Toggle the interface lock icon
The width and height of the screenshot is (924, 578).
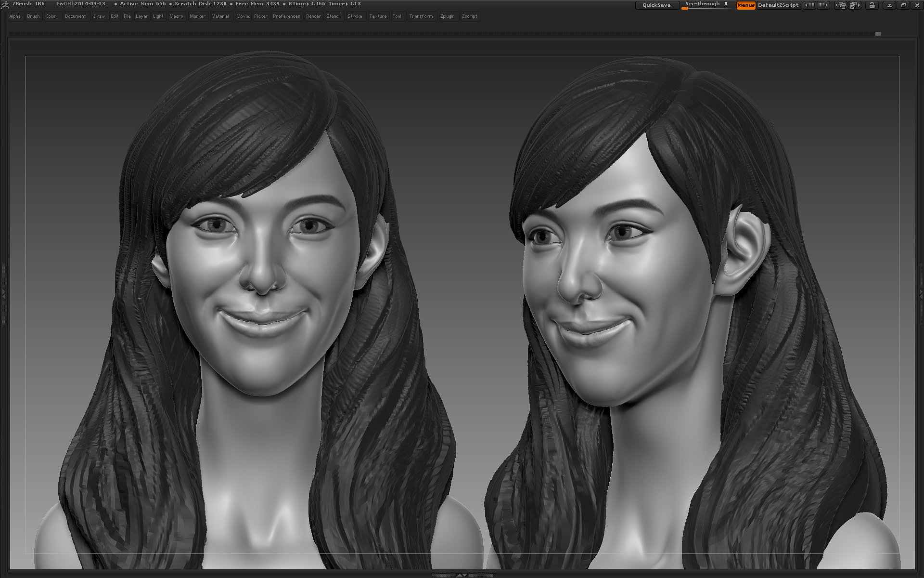click(872, 5)
